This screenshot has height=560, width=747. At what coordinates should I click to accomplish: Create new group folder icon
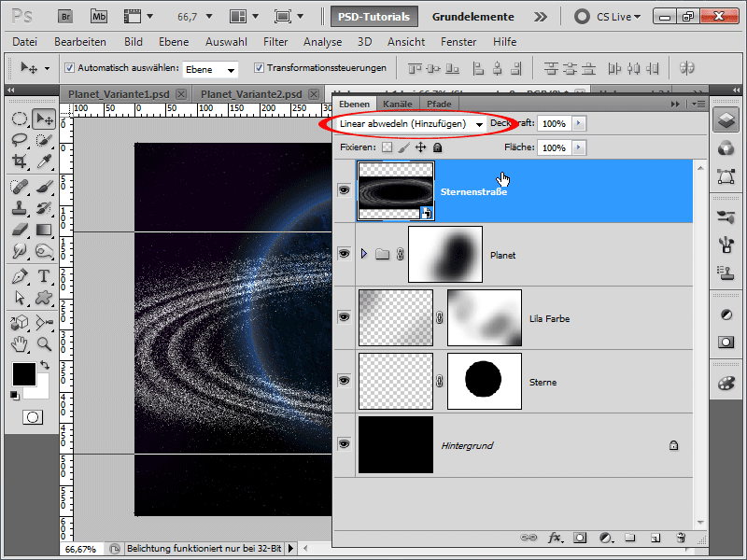[x=630, y=539]
